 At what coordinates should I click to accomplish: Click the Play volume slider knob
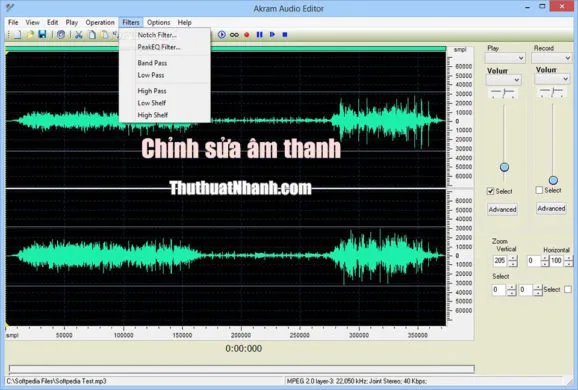coord(504,167)
